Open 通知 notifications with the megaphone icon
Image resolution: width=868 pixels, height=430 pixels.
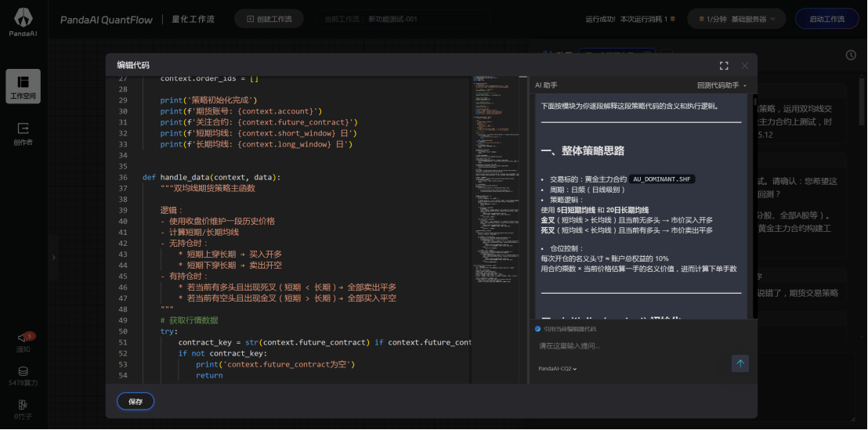point(24,341)
